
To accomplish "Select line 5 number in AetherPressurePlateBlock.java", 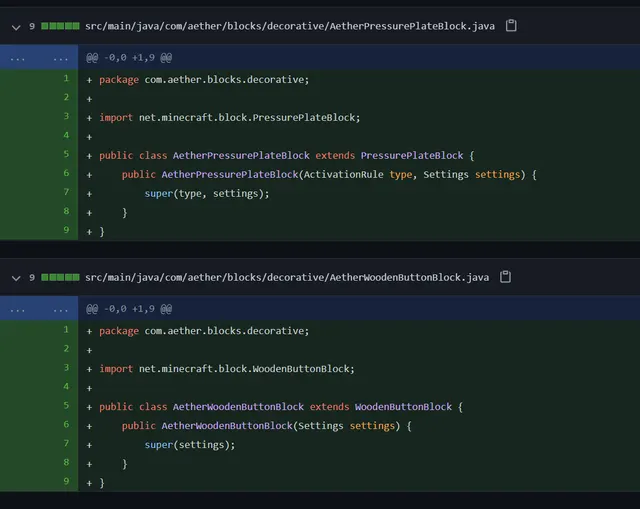I will tap(66, 154).
